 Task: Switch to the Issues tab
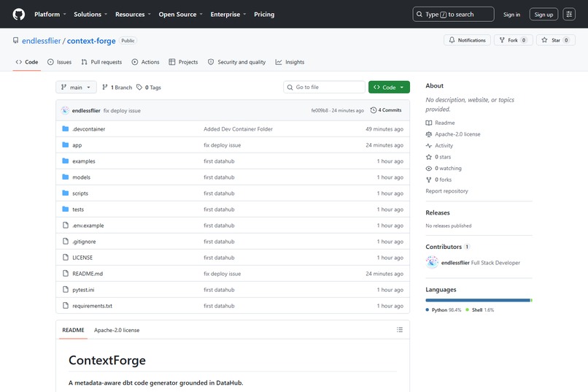pyautogui.click(x=59, y=62)
